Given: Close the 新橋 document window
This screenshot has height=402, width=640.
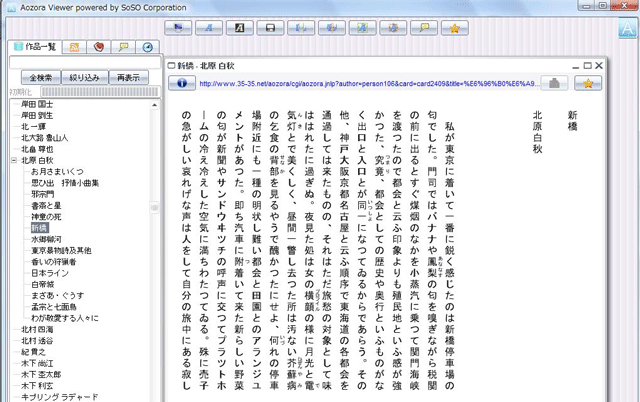Looking at the screenshot, I should point(599,65).
